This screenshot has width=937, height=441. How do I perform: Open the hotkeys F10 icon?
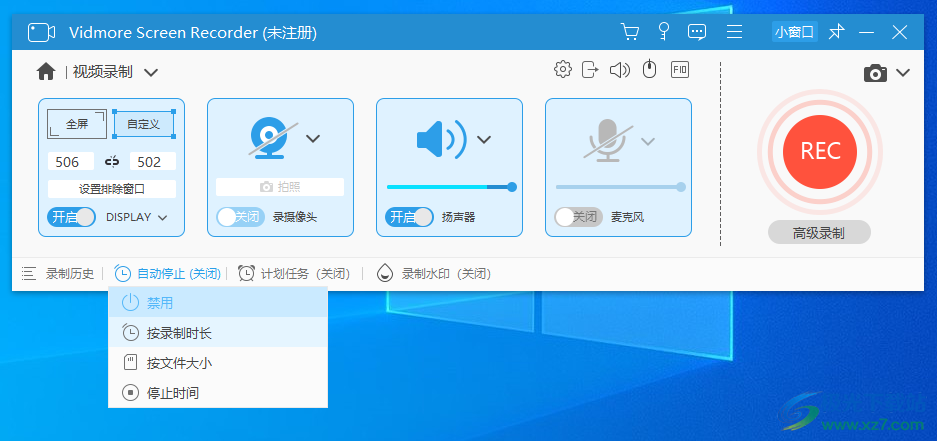680,69
